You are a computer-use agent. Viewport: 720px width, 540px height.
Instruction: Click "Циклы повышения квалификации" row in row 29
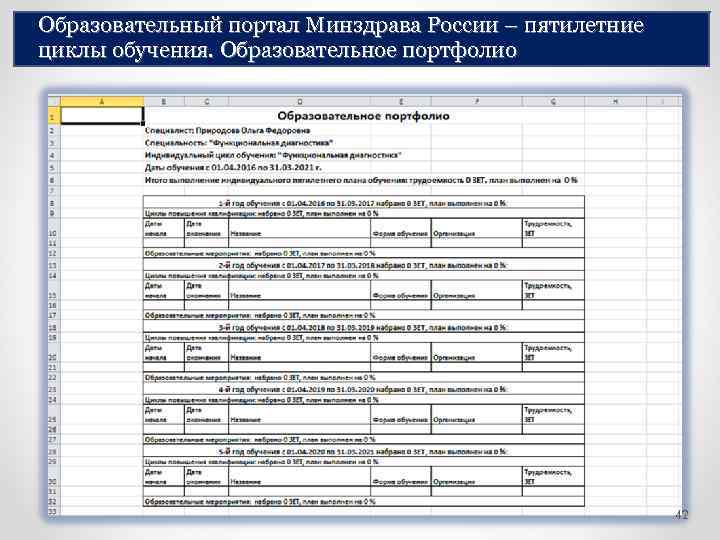tap(364, 461)
